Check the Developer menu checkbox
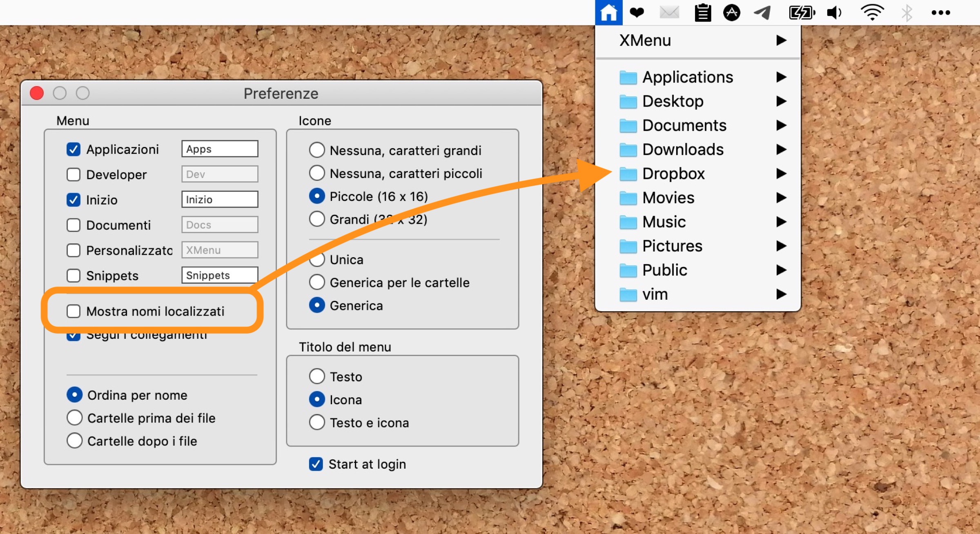The width and height of the screenshot is (980, 534). [73, 175]
